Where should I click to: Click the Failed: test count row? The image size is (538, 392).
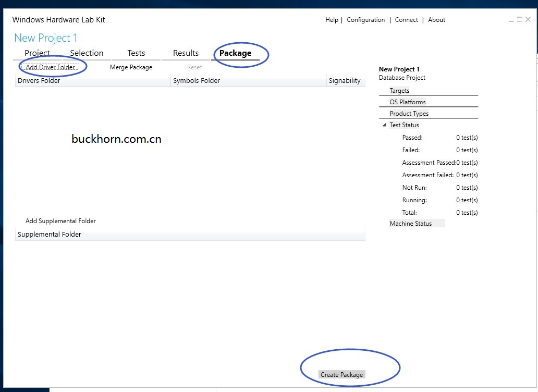click(440, 150)
